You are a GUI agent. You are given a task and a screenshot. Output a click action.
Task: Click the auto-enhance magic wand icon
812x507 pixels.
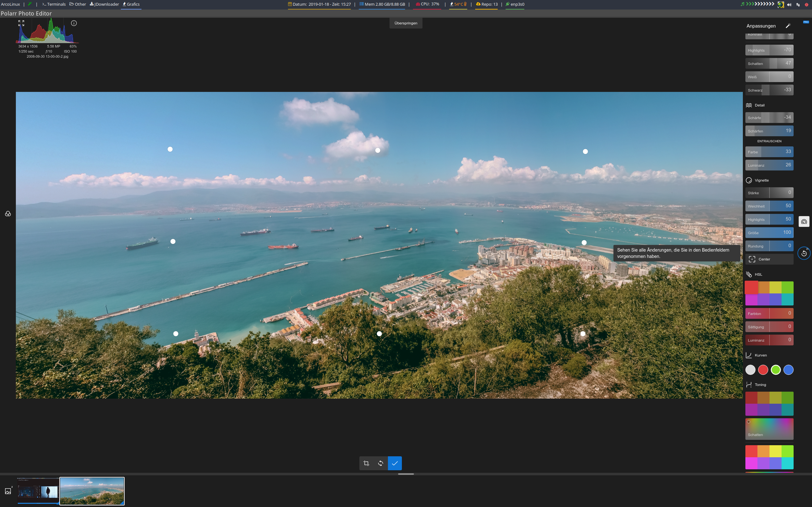pyautogui.click(x=788, y=26)
